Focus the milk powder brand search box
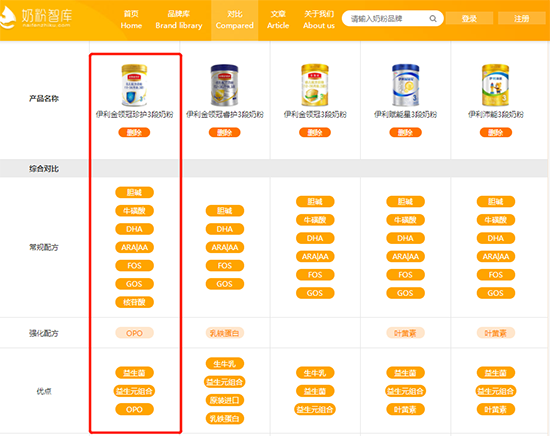 coord(392,19)
